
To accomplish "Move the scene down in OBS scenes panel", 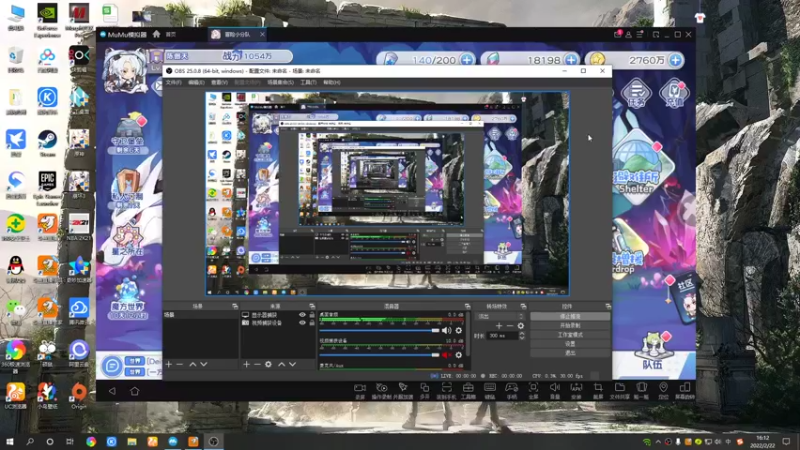I will point(204,364).
